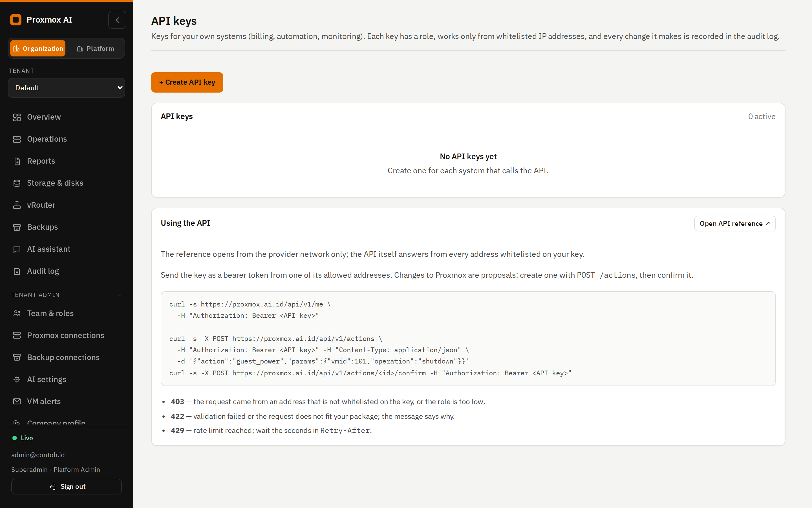The height and width of the screenshot is (508, 812).
Task: Collapse the sidebar with the chevron button
Action: (117, 20)
